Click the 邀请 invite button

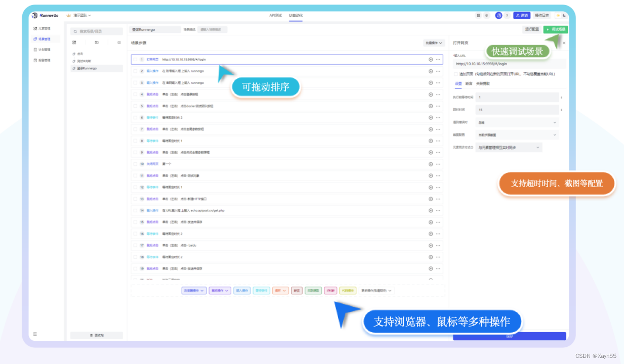[x=522, y=15]
